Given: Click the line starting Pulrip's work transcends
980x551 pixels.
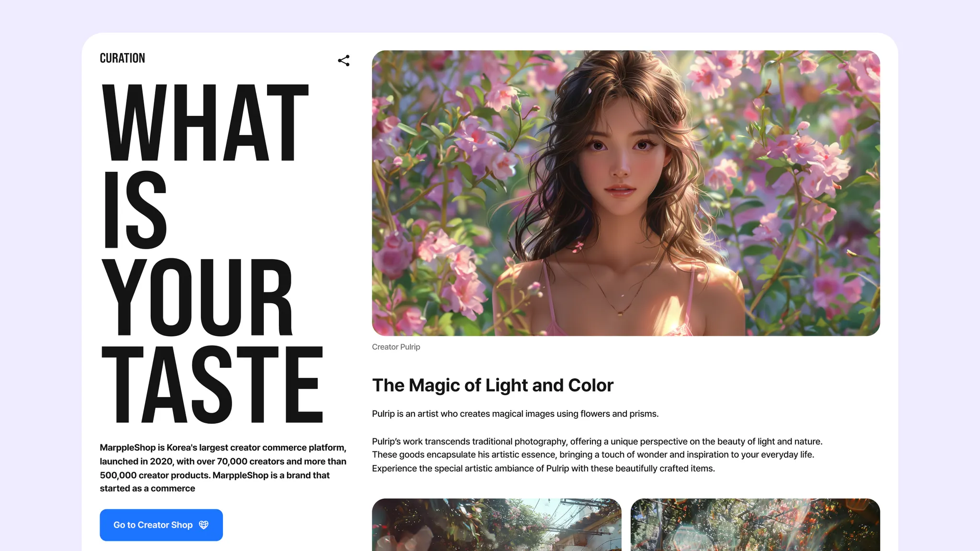Looking at the screenshot, I should coord(597,441).
